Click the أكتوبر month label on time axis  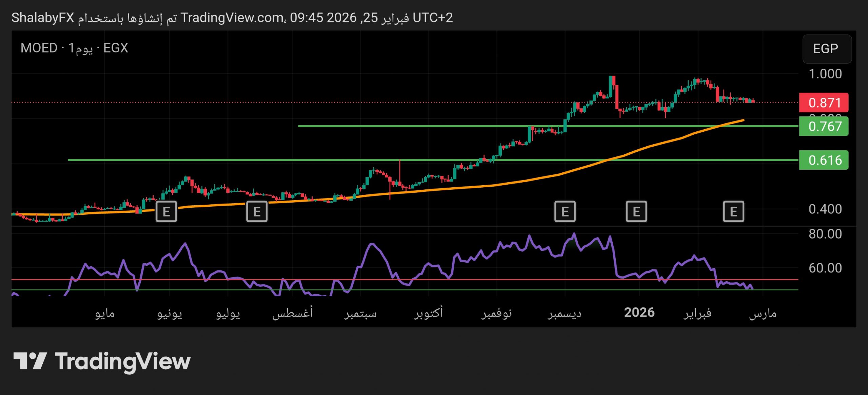tap(428, 312)
